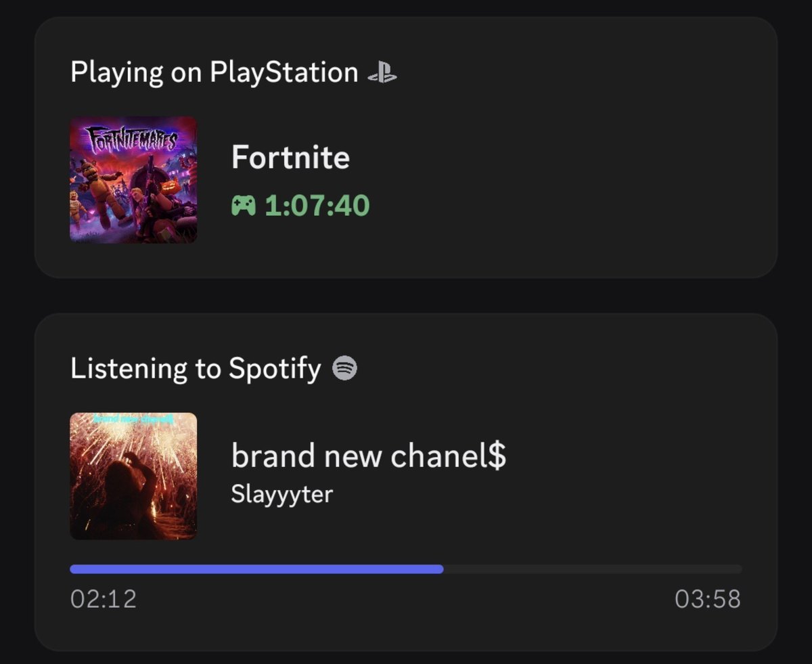The image size is (812, 664).
Task: Seek within the filled purple progress bar
Action: coord(256,569)
